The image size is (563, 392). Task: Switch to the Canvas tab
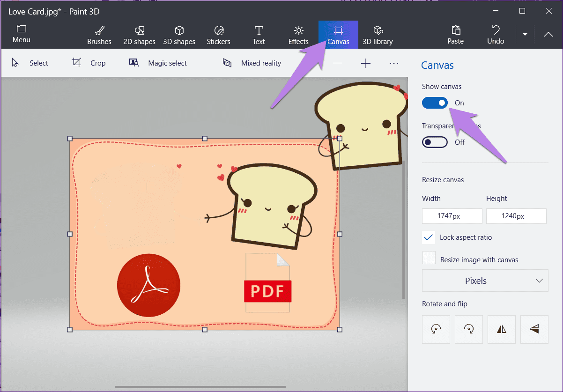tap(338, 35)
